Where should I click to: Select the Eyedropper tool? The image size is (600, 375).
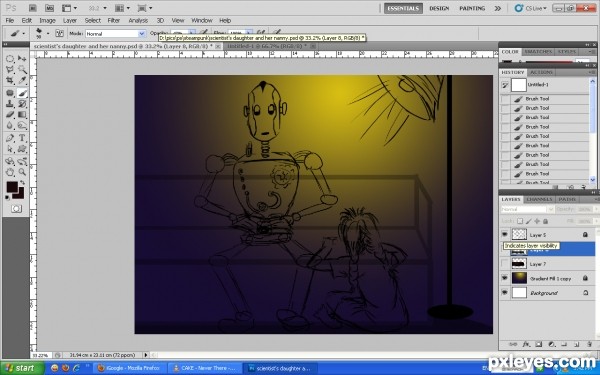22,80
